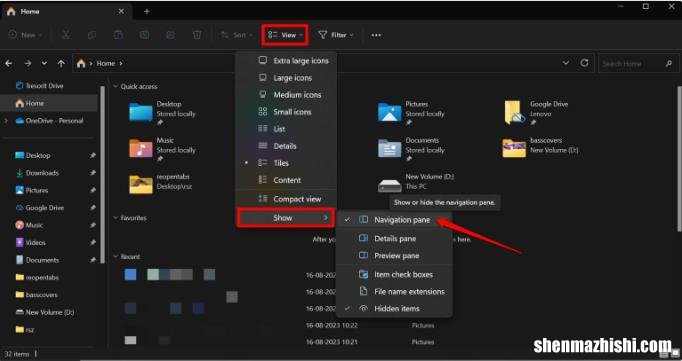Open recent locations chevron dropdown
The image size is (682, 361).
tap(44, 64)
